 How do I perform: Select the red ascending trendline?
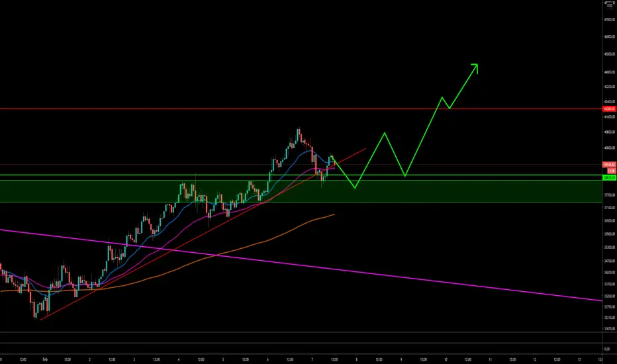(203, 234)
